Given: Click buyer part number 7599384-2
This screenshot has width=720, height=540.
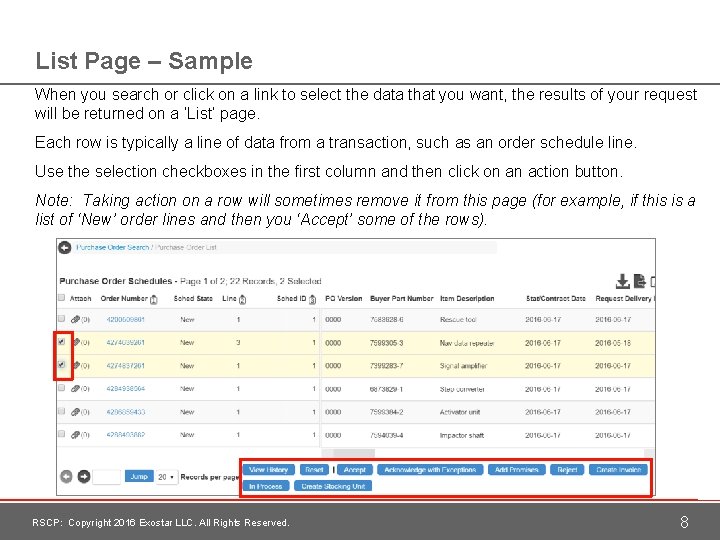Looking at the screenshot, I should click(387, 412).
